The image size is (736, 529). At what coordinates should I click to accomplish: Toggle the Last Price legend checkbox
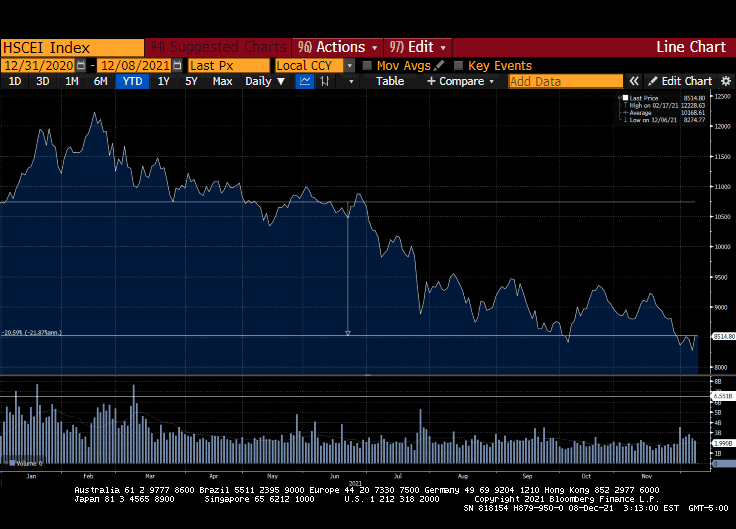[625, 98]
